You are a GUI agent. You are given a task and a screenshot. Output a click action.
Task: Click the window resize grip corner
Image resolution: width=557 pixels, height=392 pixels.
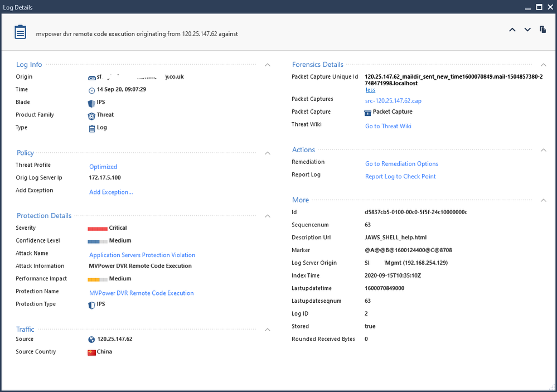pyautogui.click(x=551, y=387)
